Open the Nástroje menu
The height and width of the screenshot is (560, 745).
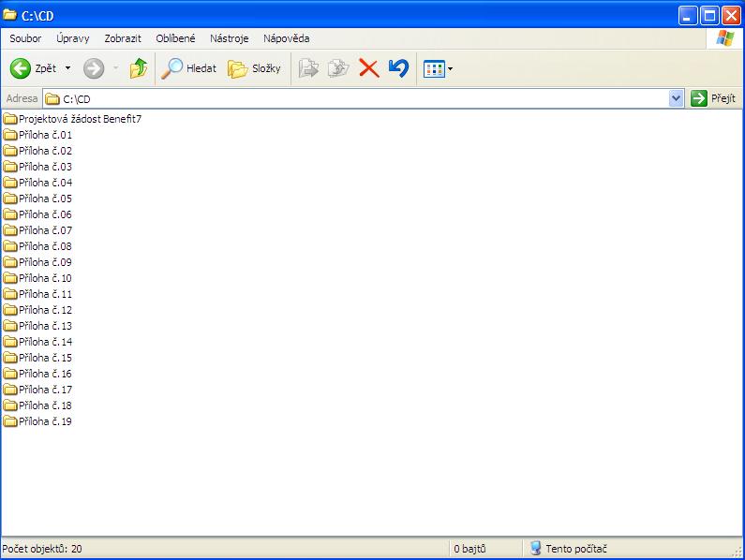229,38
